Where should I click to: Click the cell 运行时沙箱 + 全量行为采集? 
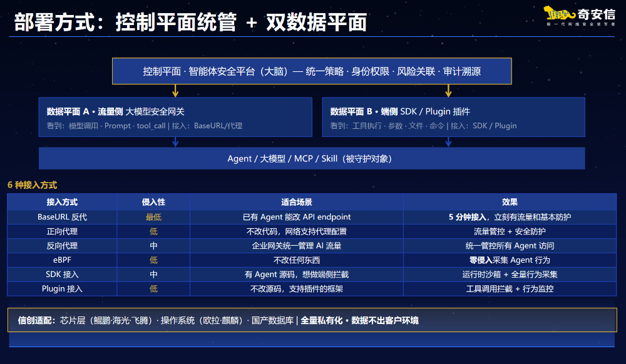510,275
